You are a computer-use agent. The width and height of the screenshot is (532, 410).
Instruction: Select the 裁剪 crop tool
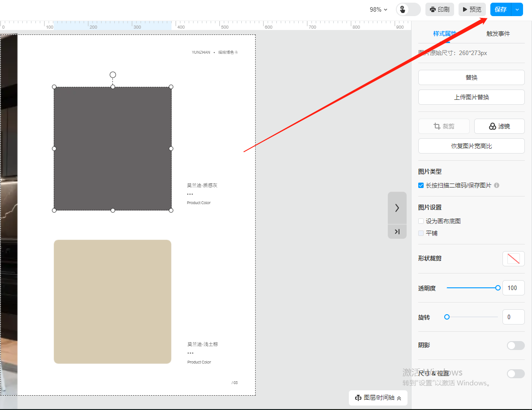[444, 126]
